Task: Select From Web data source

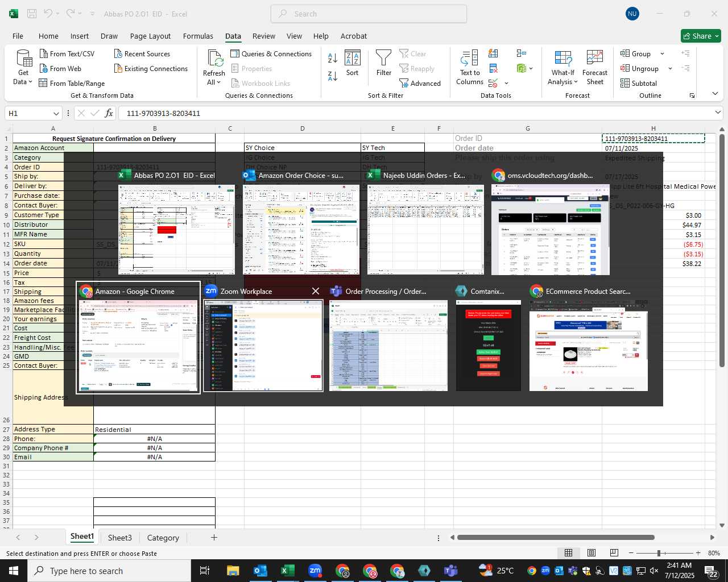Action: [61, 68]
